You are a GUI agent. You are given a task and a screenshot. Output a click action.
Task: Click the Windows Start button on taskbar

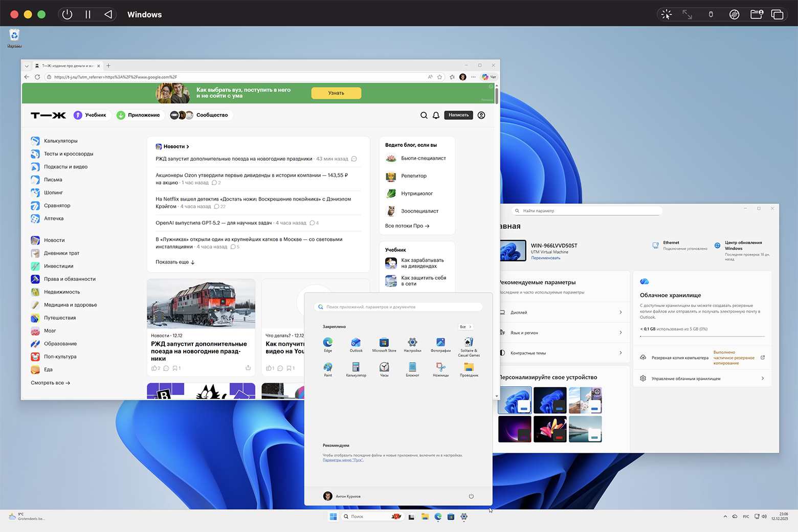[333, 517]
